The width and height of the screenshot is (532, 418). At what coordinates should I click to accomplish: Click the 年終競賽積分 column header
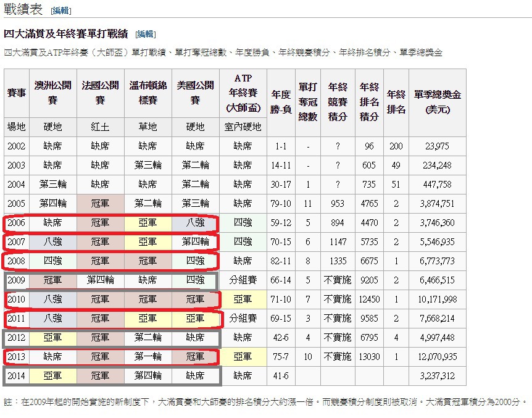coord(338,102)
